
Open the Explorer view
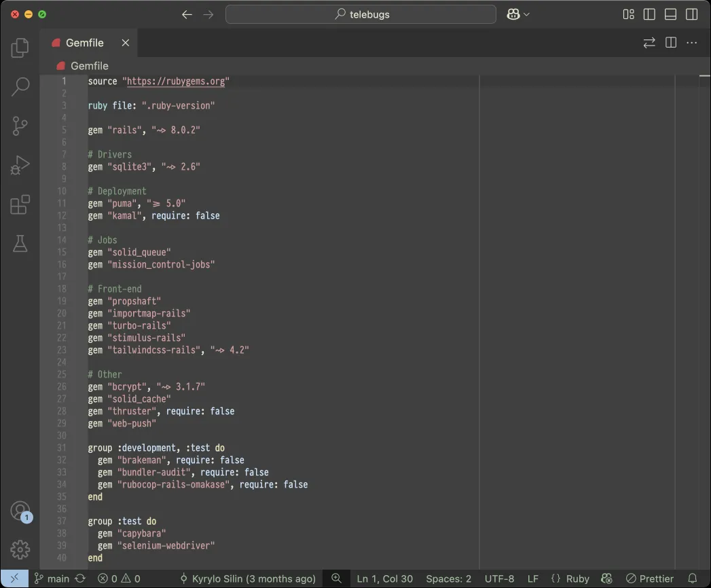coord(20,48)
